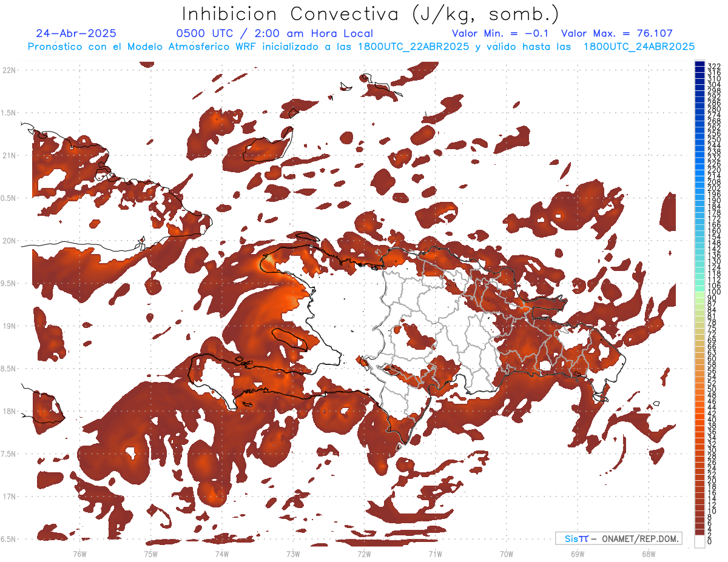The height and width of the screenshot is (562, 728).
Task: Click the '100' colorbar value
Action: [x=713, y=292]
